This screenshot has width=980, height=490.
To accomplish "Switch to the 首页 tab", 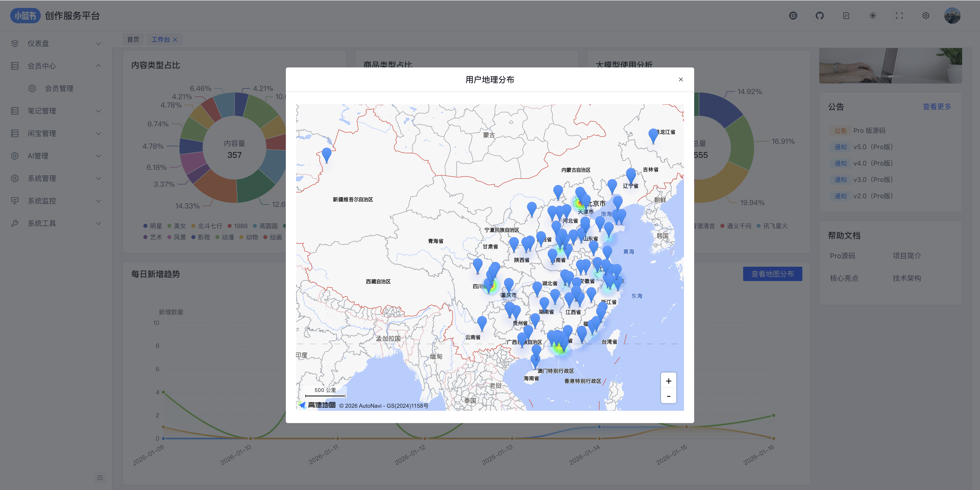I will (133, 39).
